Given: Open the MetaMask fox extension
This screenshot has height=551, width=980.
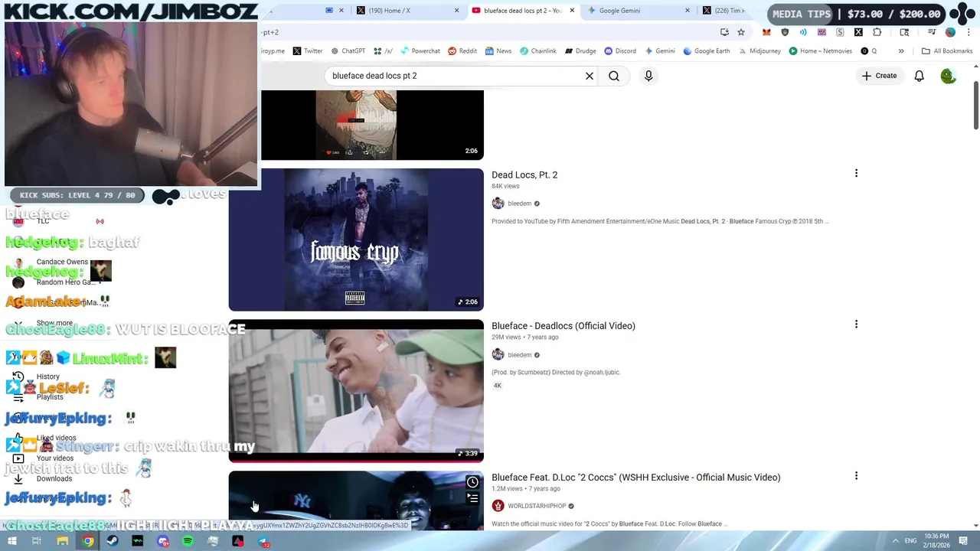Looking at the screenshot, I should coord(766,32).
